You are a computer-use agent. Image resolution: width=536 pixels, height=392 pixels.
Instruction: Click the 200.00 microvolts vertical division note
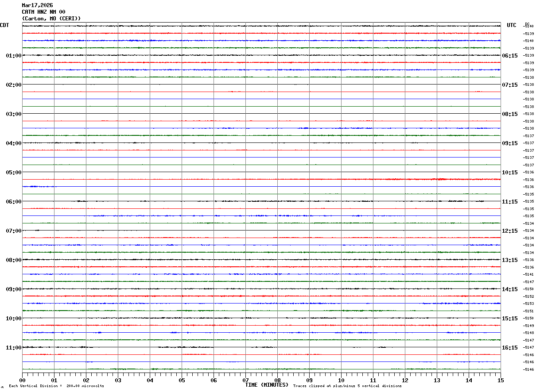click(56, 386)
